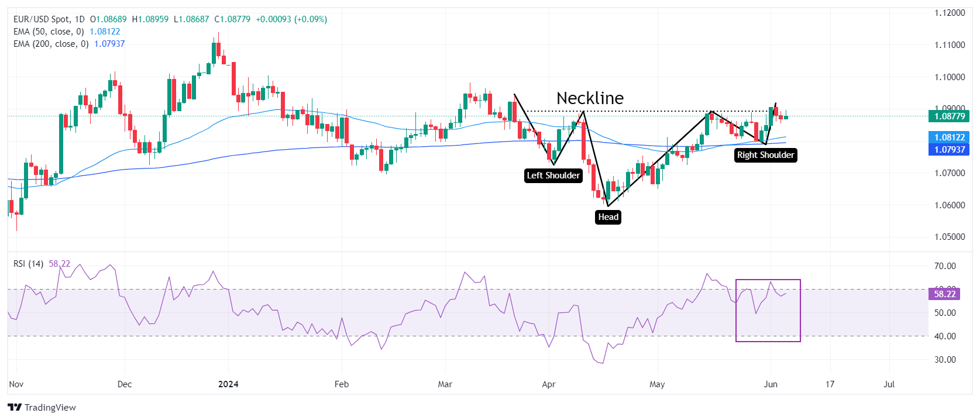Screen dimensions: 980x420
Task: Click the Apr label on the time axis
Action: point(548,384)
